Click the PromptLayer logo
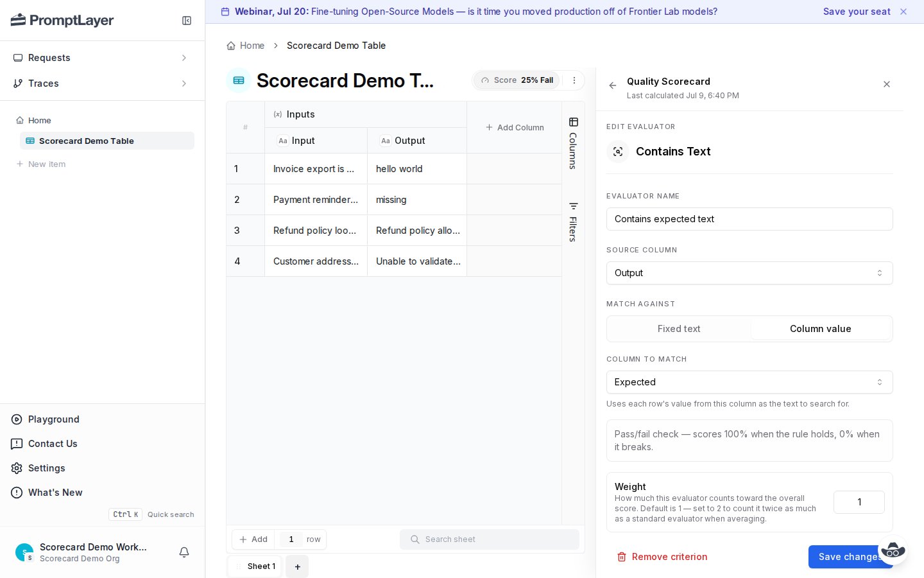Image resolution: width=924 pixels, height=578 pixels. [x=62, y=21]
